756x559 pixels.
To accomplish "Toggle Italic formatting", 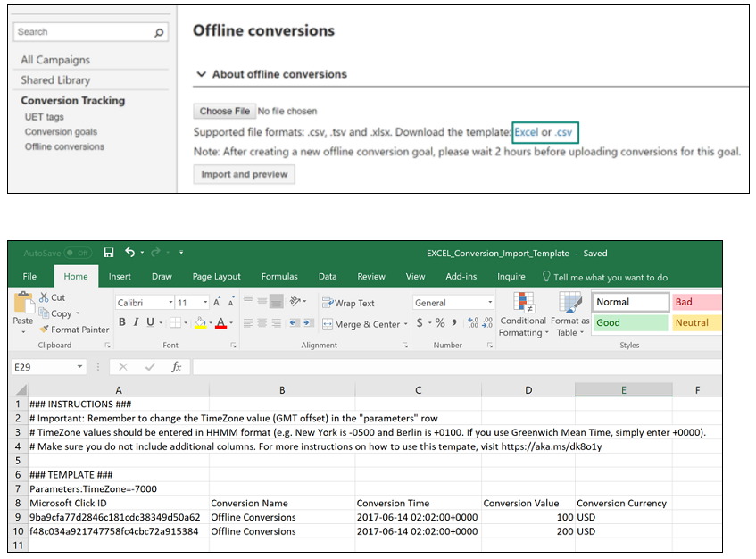I will pyautogui.click(x=136, y=322).
